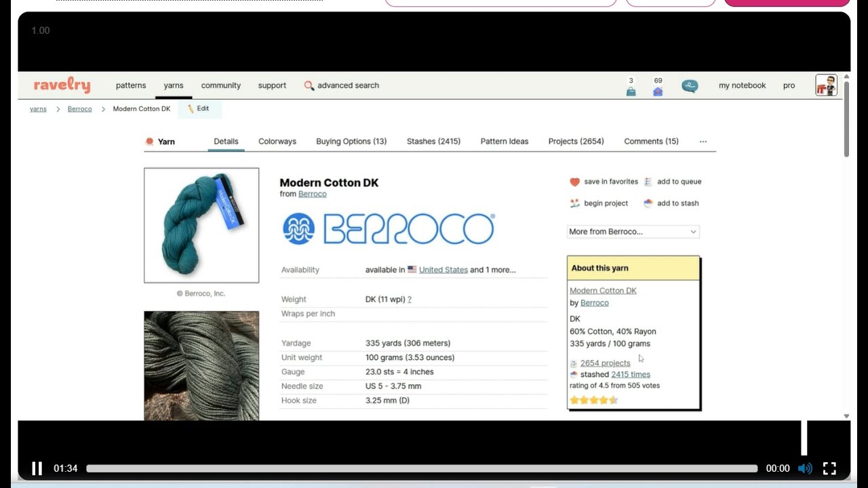Open the yarns menu

pos(174,85)
